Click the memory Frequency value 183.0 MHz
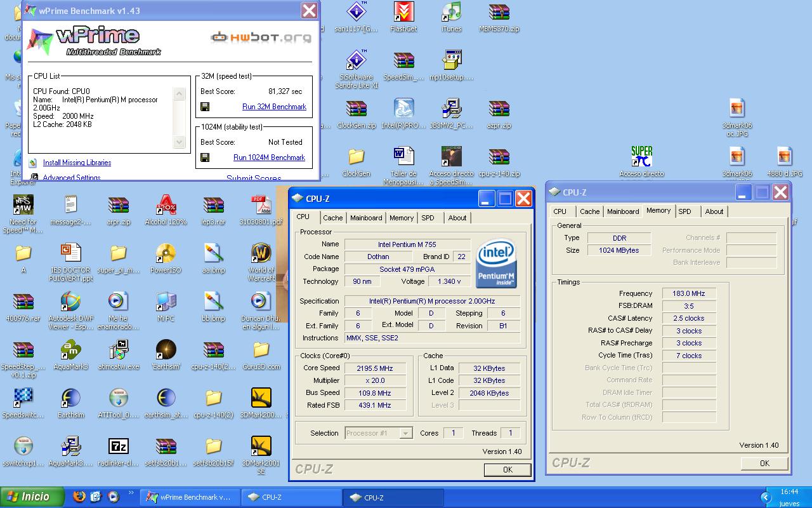 [x=689, y=293]
